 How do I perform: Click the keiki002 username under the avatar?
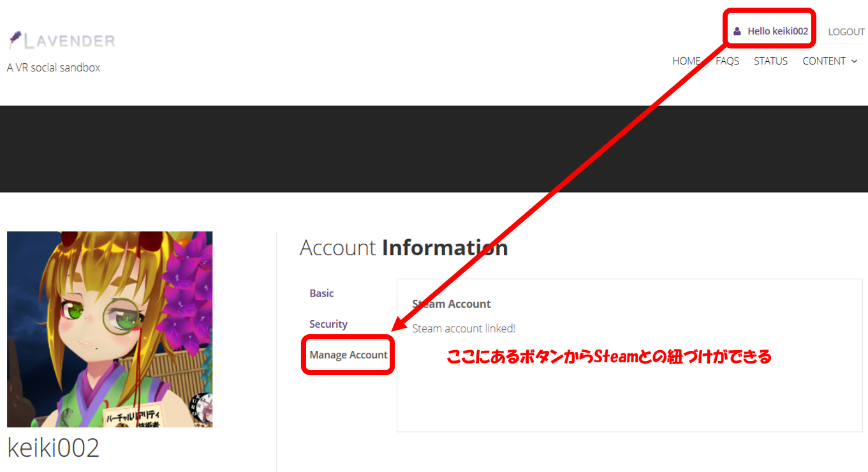pos(54,448)
